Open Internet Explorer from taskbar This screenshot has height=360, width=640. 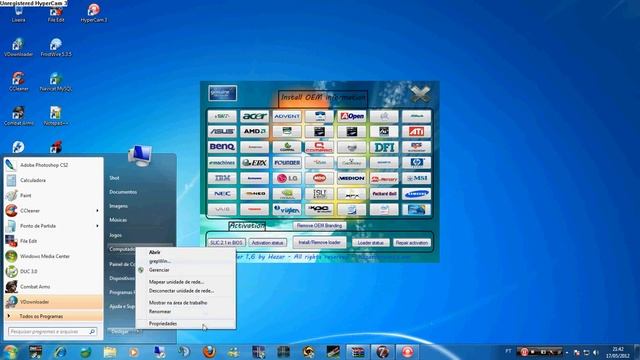(60, 352)
